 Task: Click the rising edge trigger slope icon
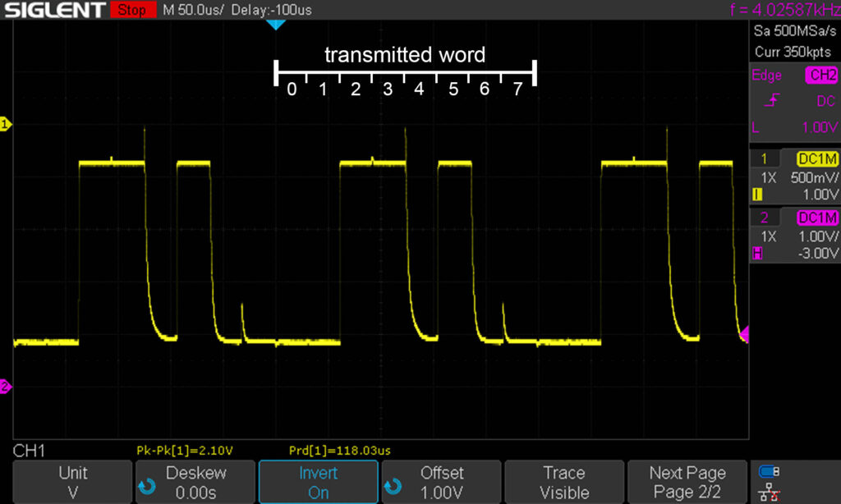772,100
